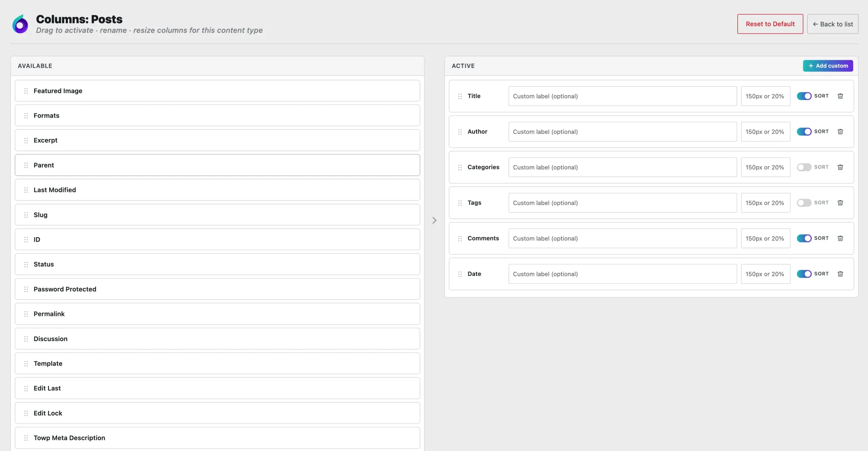Set focus in Date width field

766,274
